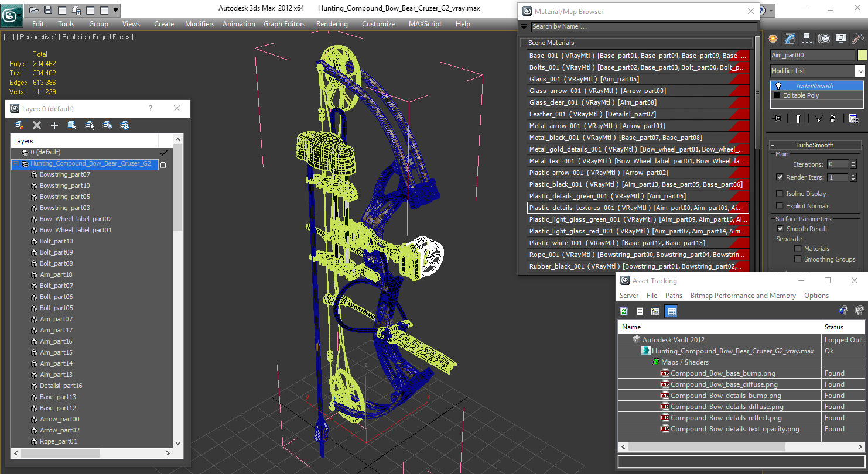Open Paths menu in Asset Tracking

pyautogui.click(x=674, y=296)
